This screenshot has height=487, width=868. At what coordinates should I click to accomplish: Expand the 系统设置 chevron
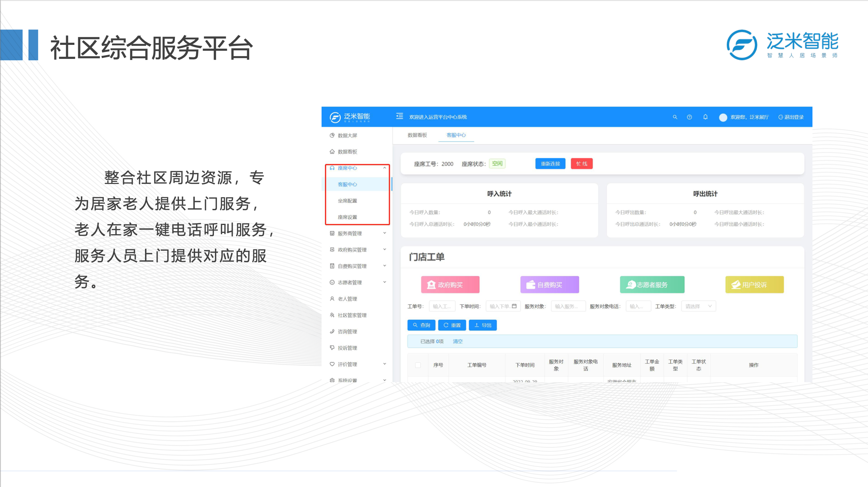385,380
